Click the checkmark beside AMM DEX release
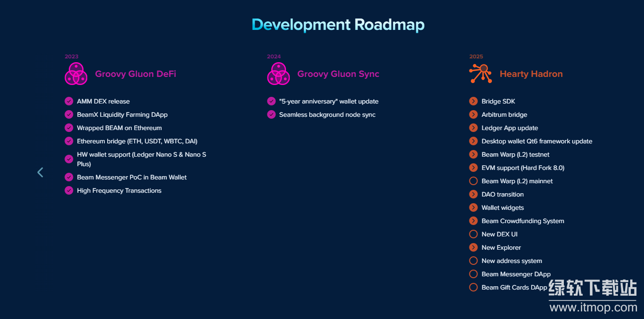The image size is (644, 319). click(x=69, y=101)
